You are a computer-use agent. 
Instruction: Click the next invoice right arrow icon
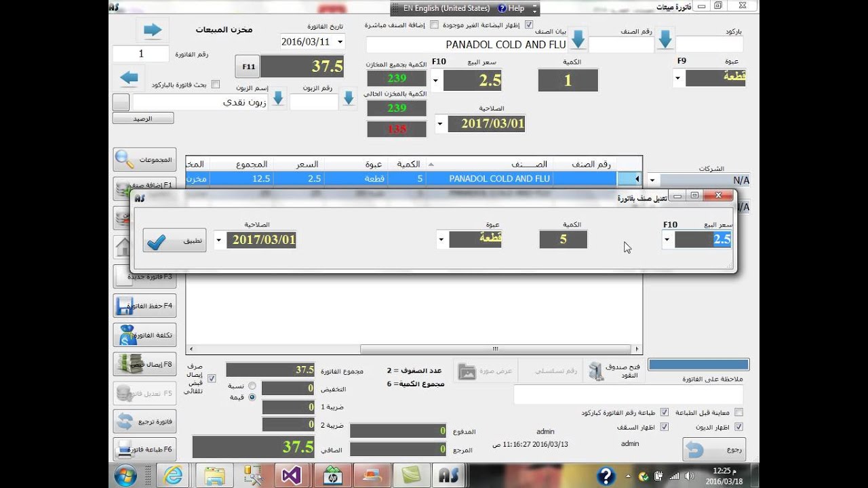point(153,30)
